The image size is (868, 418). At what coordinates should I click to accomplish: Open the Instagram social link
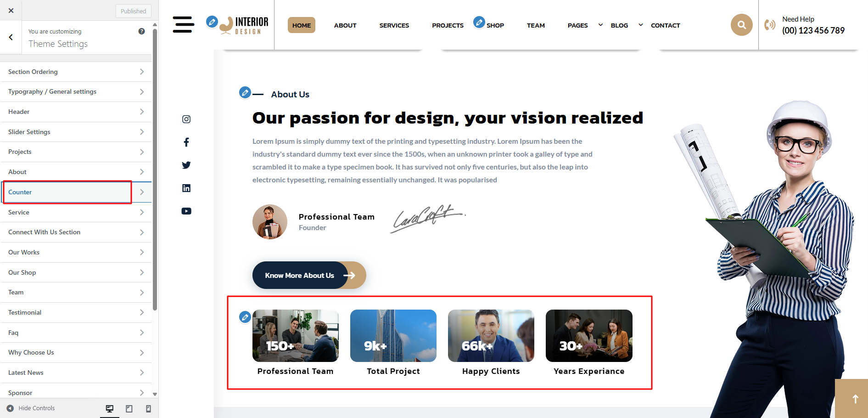pos(186,119)
